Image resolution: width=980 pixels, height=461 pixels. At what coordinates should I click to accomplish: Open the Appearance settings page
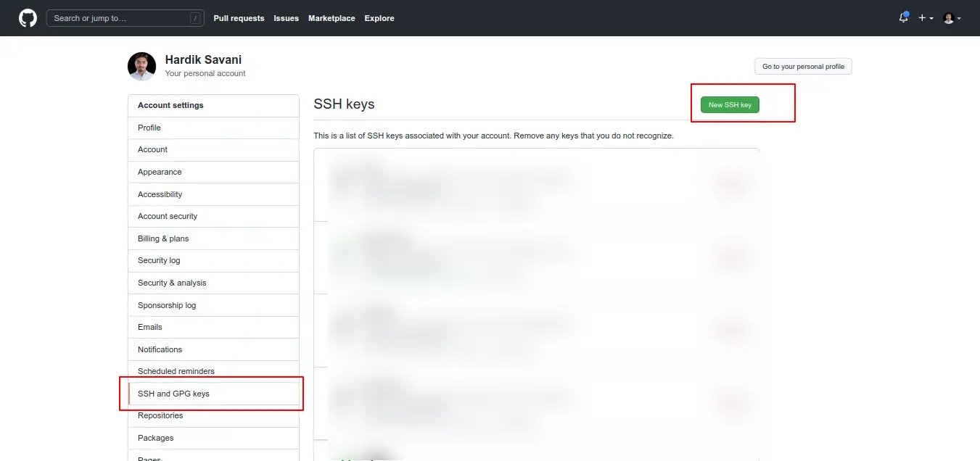(x=160, y=172)
